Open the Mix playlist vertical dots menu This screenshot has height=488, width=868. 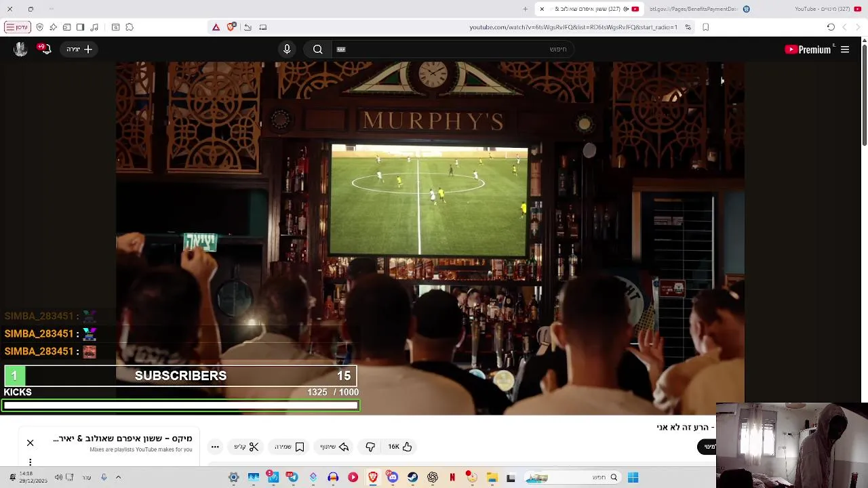click(30, 462)
